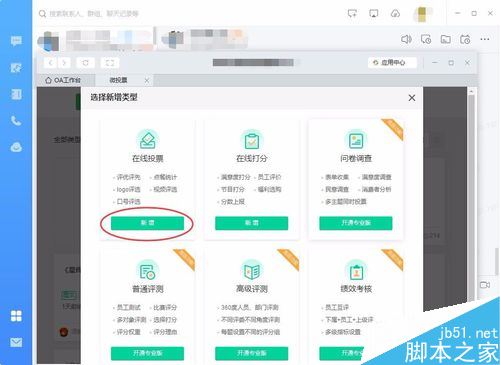This screenshot has width=500, height=365.
Task: Click the search contacts input field
Action: tap(93, 14)
